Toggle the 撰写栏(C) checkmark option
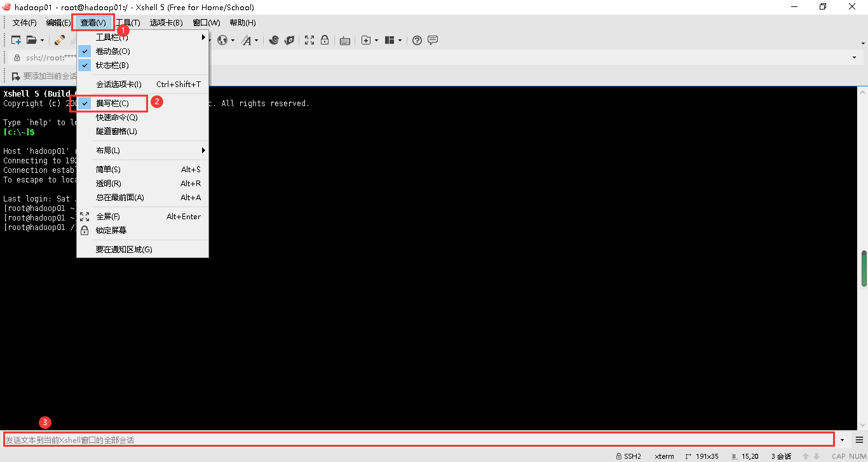The image size is (868, 462). point(142,103)
